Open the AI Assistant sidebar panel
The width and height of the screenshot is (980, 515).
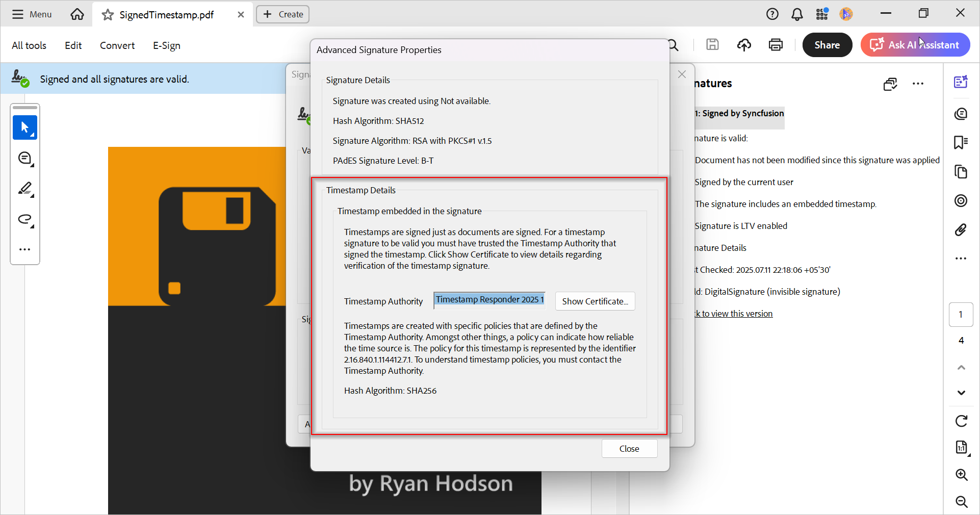[x=961, y=82]
